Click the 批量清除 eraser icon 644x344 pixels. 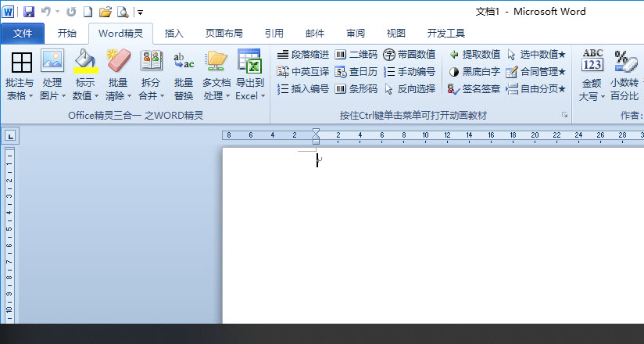coord(118,60)
